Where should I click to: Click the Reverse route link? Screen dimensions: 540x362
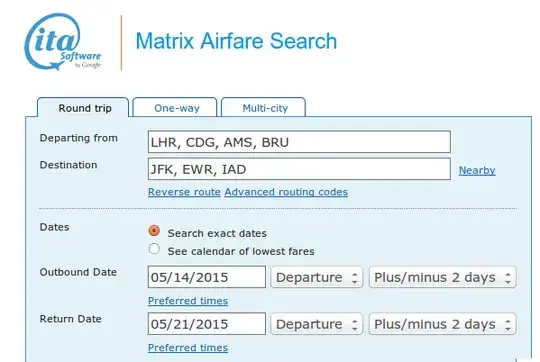[184, 192]
